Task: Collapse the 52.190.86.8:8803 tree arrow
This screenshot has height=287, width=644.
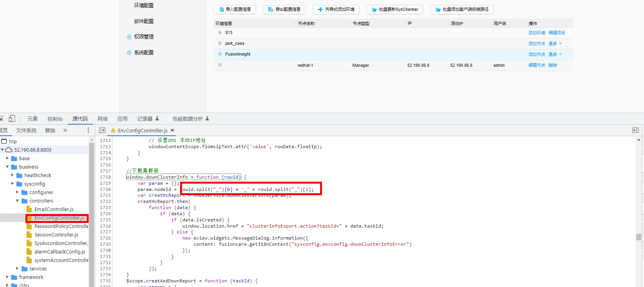Action: (2, 150)
